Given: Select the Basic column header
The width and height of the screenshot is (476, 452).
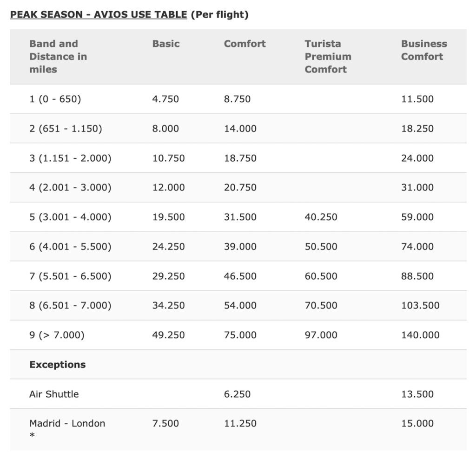Looking at the screenshot, I should point(166,44).
